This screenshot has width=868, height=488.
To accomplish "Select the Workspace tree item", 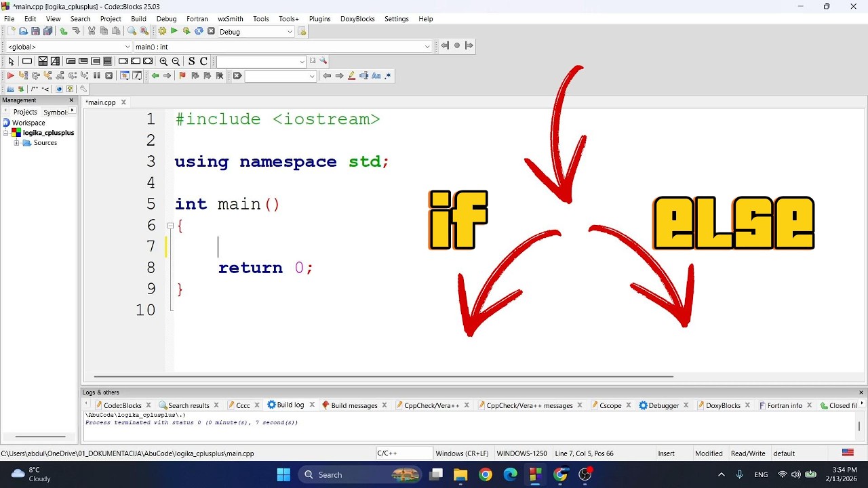I will click(28, 123).
